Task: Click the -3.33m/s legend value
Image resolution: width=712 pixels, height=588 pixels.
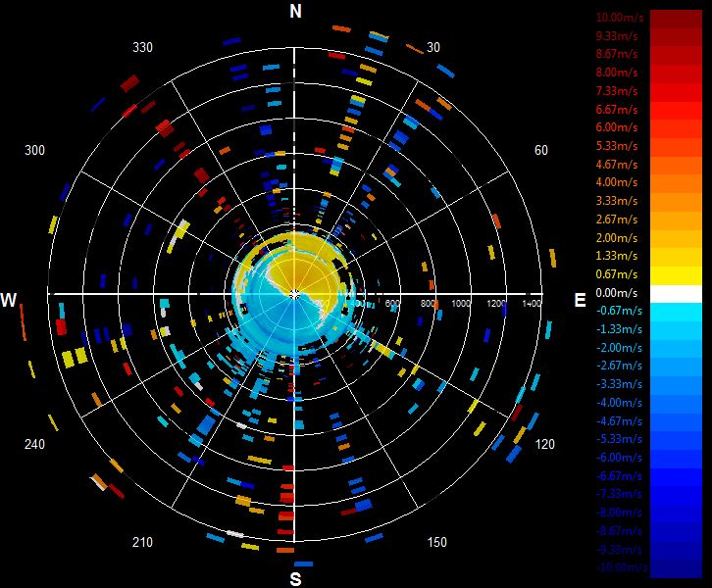Action: click(x=619, y=384)
